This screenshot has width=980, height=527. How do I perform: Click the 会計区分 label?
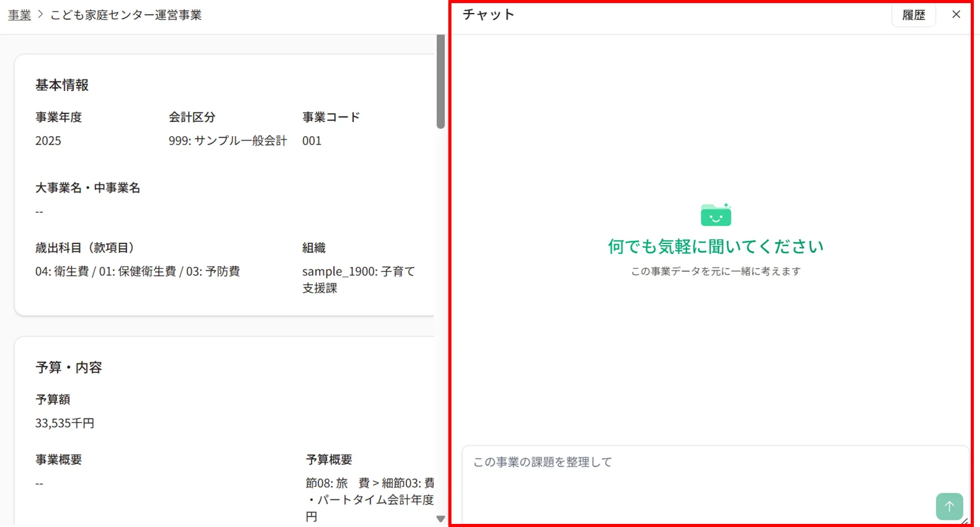tap(192, 117)
